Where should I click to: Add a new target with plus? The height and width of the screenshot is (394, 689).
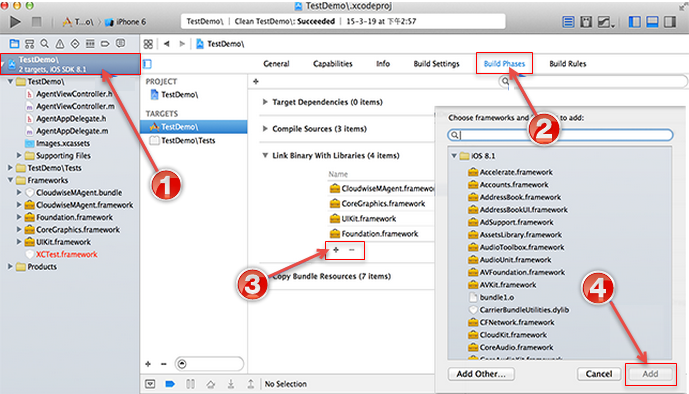tap(148, 364)
